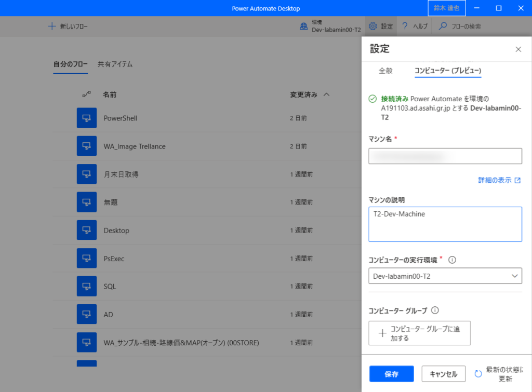Screen dimensions: 532x392
Task: Click the SQL flow icon
Action: [x=87, y=286]
